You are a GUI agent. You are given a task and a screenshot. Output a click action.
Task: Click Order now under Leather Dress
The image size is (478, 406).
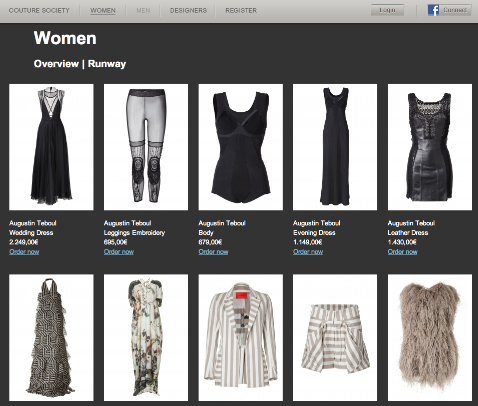pyautogui.click(x=402, y=252)
